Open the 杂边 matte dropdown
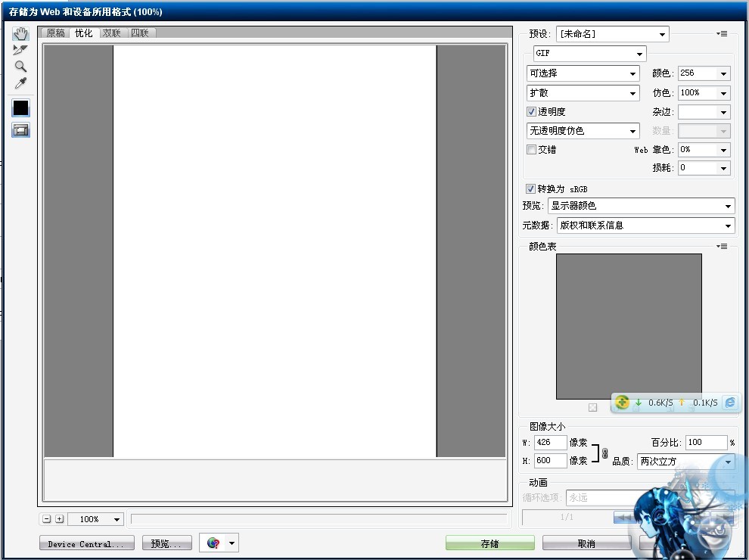Screen dimensions: 749x560 pyautogui.click(x=704, y=112)
